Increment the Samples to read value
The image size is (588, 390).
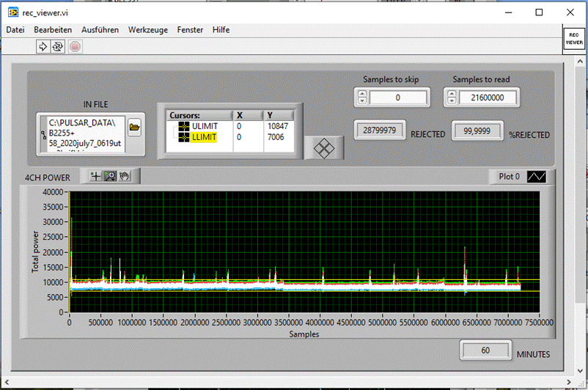(452, 94)
